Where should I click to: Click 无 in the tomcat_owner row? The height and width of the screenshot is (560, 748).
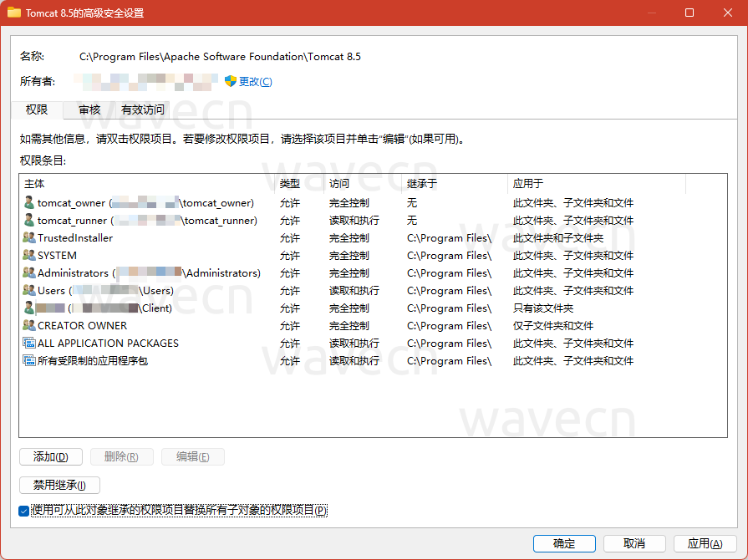click(412, 203)
